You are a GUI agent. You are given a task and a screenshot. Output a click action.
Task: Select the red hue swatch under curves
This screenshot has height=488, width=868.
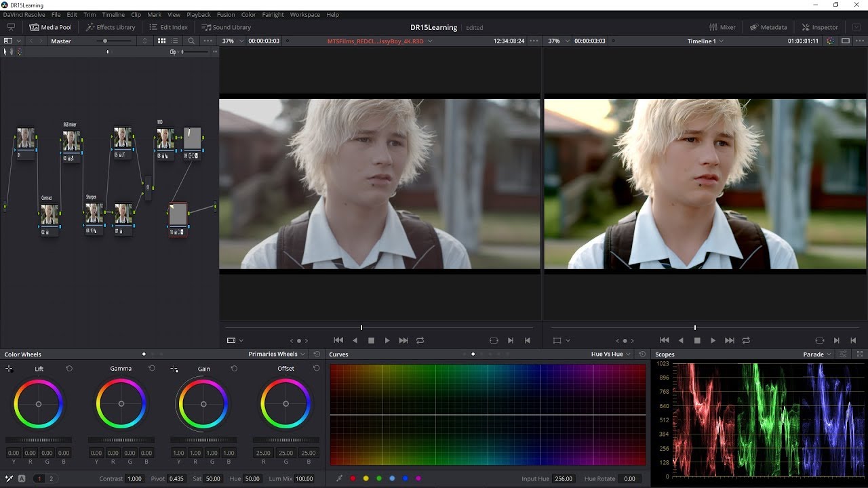(353, 479)
